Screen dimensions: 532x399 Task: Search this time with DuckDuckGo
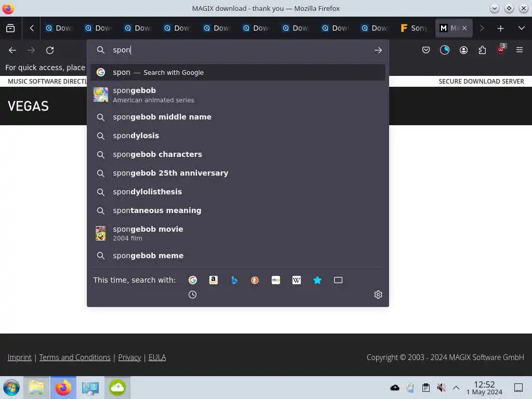(x=255, y=280)
